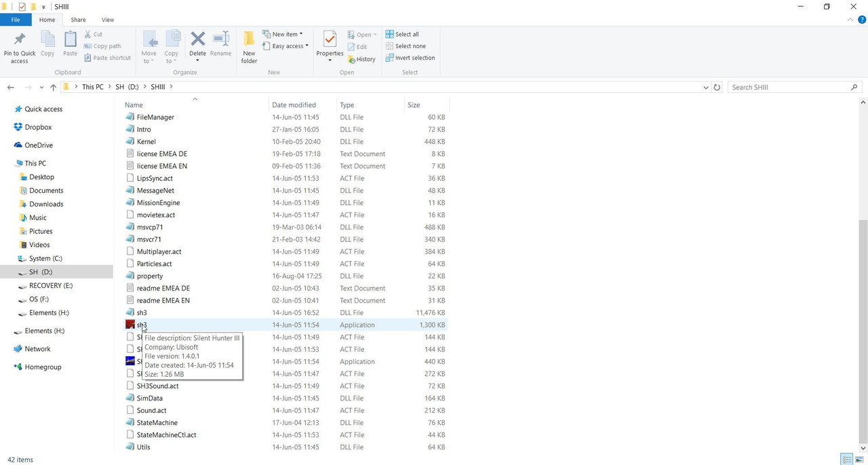Click the Properties icon

(330, 39)
